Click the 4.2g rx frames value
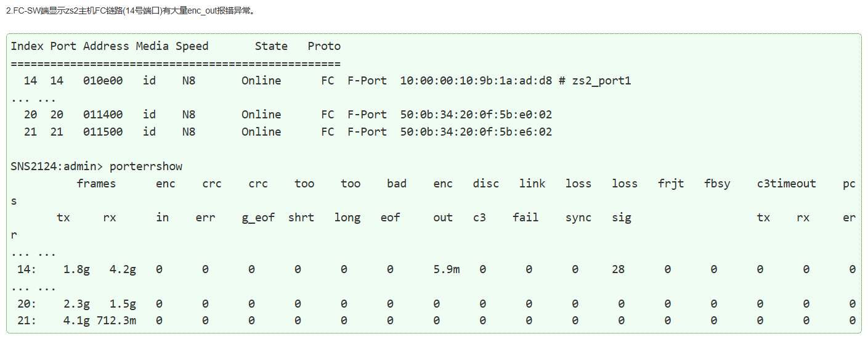The image size is (868, 344). (123, 269)
